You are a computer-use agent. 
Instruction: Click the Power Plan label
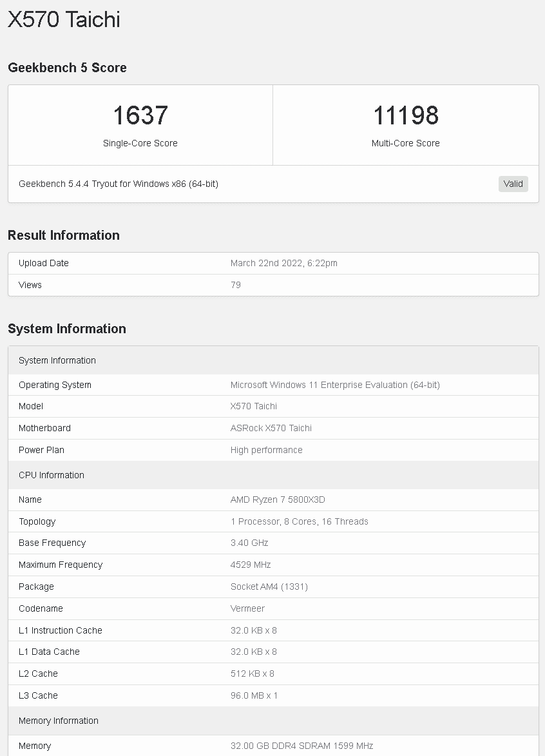[41, 450]
